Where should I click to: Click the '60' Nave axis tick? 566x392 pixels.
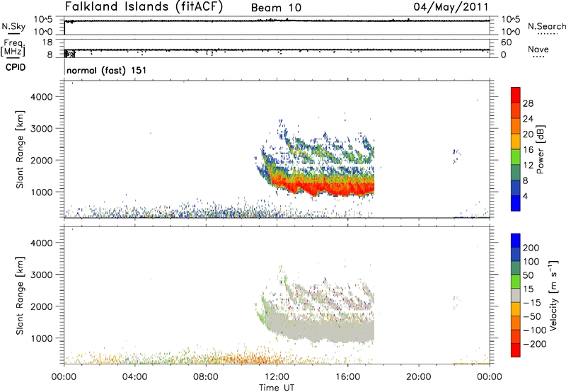[506, 42]
